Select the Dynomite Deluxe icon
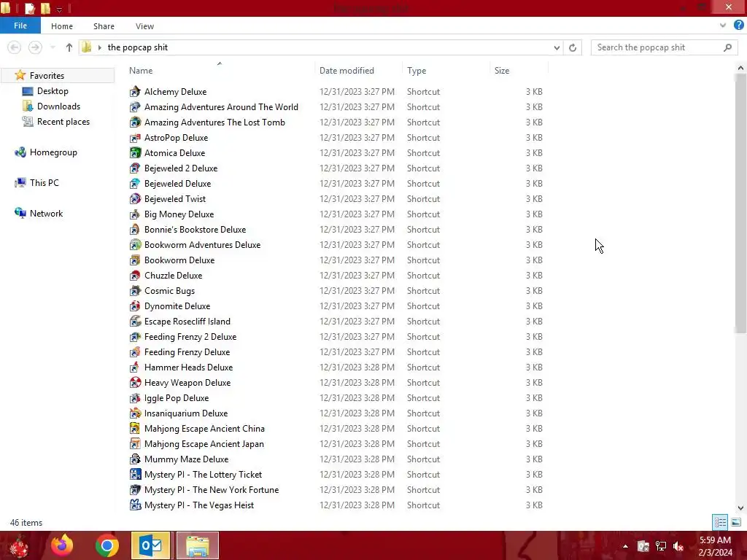747x560 pixels. coord(135,306)
